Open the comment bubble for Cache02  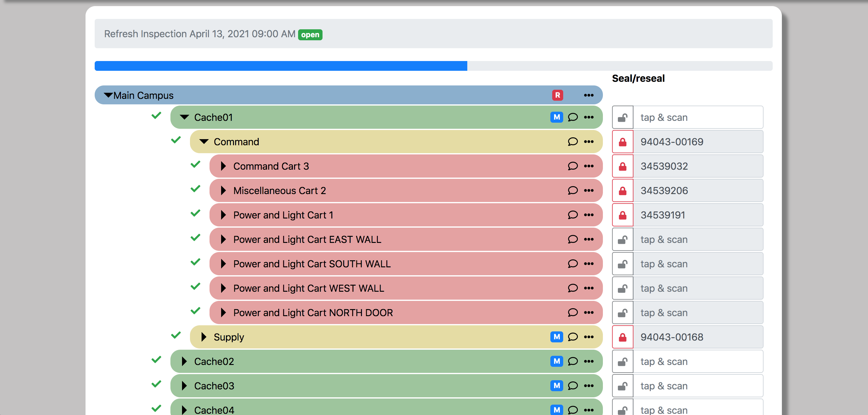click(572, 361)
